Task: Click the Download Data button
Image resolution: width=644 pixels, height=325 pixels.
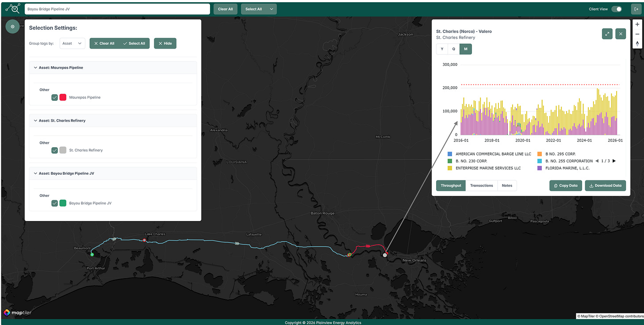Action: pyautogui.click(x=606, y=186)
